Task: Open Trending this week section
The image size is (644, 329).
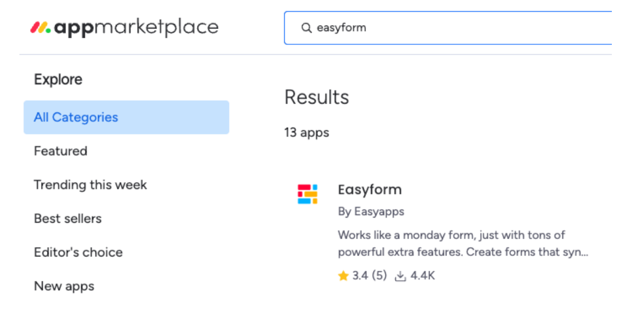Action: pos(90,184)
